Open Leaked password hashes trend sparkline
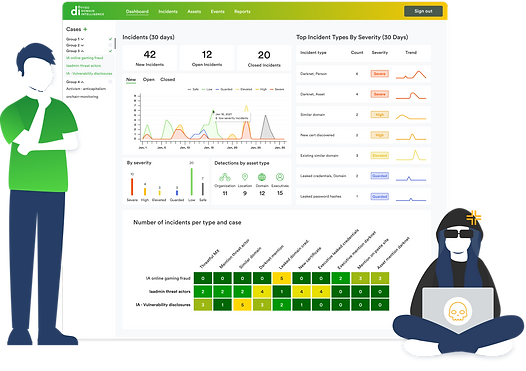Viewport: 526px width, 371px height. (411, 199)
